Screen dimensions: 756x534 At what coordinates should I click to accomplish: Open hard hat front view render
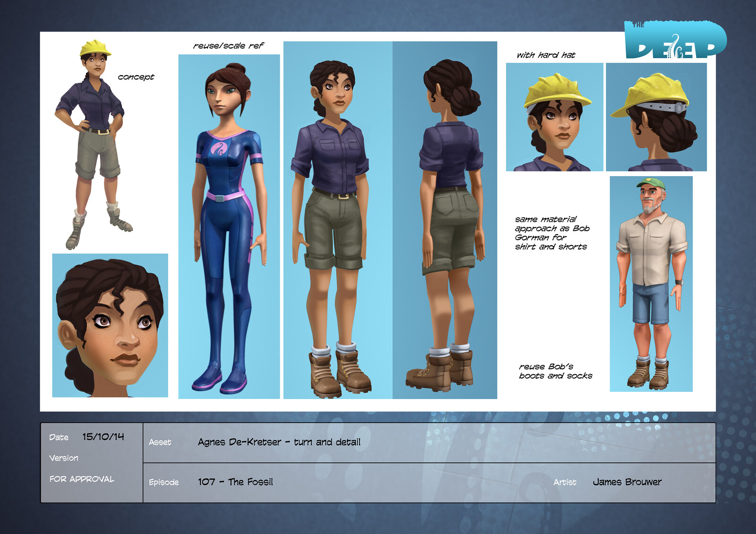point(555,117)
